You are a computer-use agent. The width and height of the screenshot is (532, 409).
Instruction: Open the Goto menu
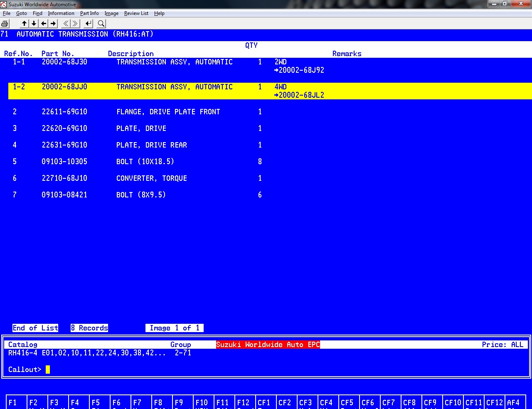22,13
